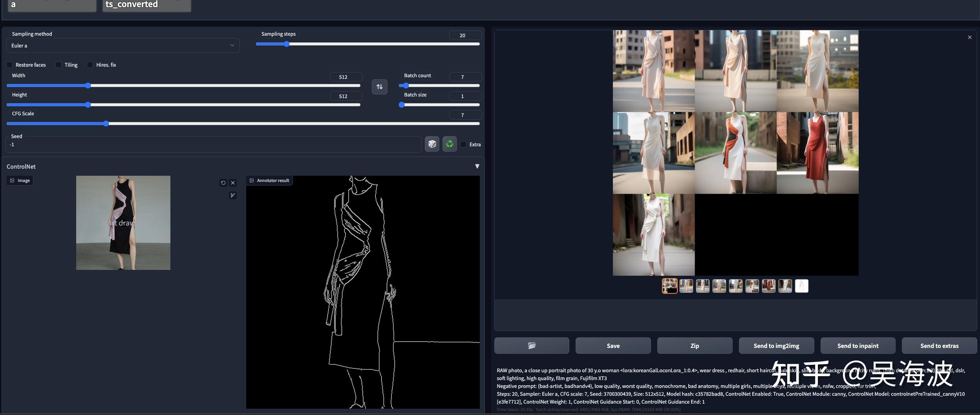Click the Save button
This screenshot has height=415, width=980.
coord(613,346)
